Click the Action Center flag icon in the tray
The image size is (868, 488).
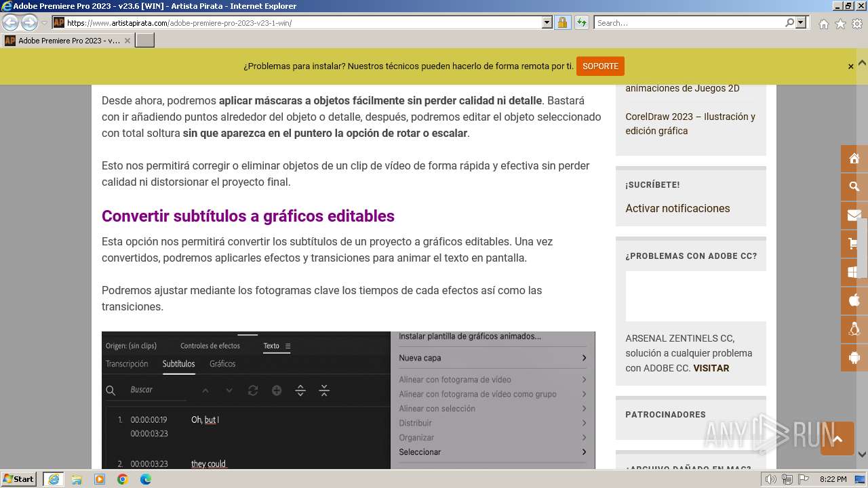[x=804, y=479]
